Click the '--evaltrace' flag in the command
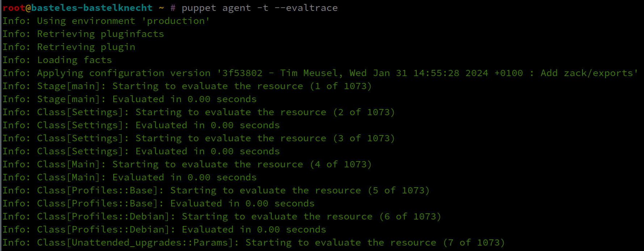This screenshot has height=251, width=644. point(306,8)
